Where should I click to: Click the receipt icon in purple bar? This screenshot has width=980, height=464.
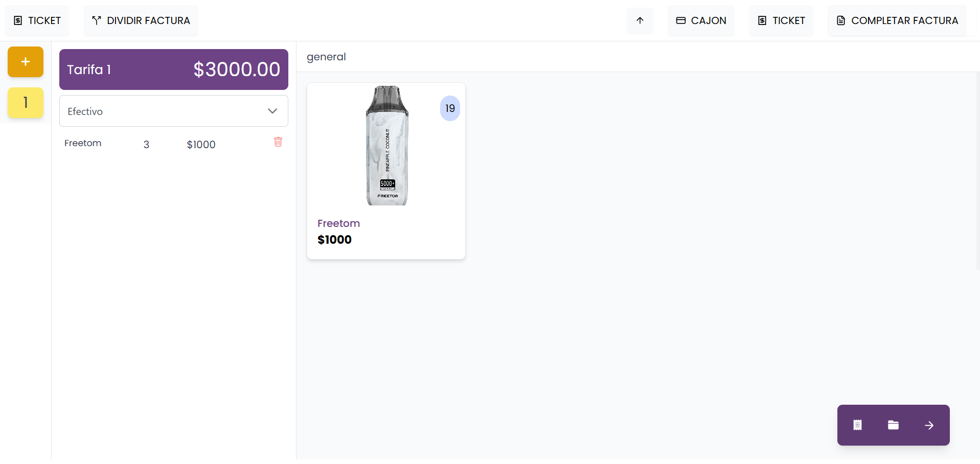857,425
